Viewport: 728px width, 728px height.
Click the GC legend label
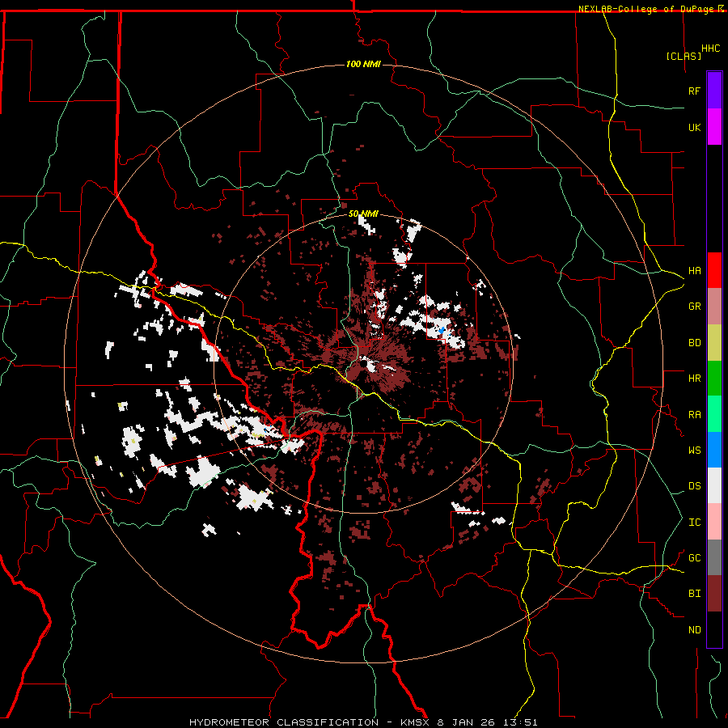pos(694,558)
